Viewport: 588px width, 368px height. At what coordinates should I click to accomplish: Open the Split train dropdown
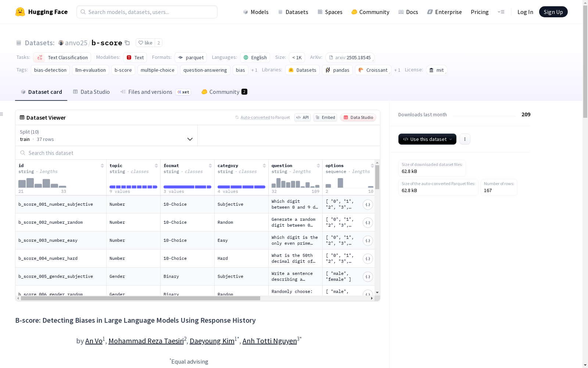point(106,135)
